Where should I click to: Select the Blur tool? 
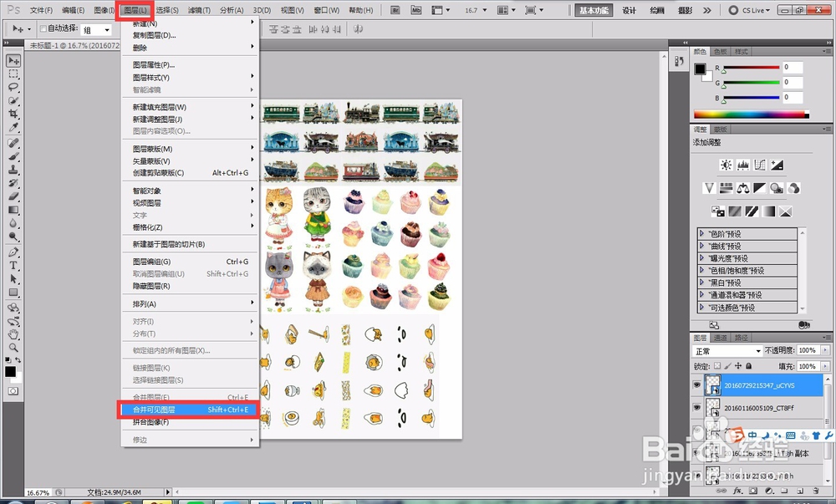coord(13,223)
